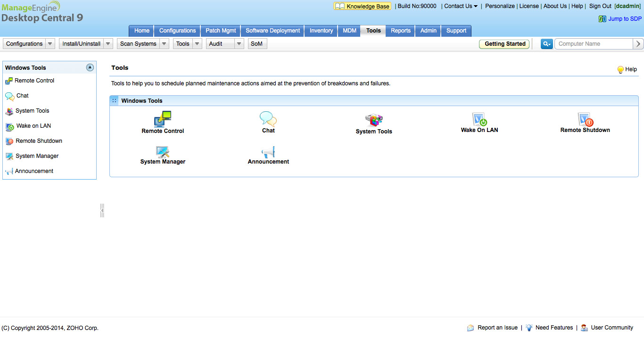Viewport: 644px width, 346px height.
Task: Click the Report an Issue envelope icon
Action: click(x=471, y=328)
